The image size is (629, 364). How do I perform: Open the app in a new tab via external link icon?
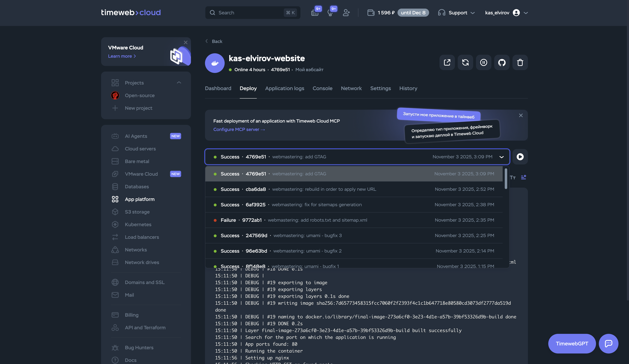tap(447, 63)
